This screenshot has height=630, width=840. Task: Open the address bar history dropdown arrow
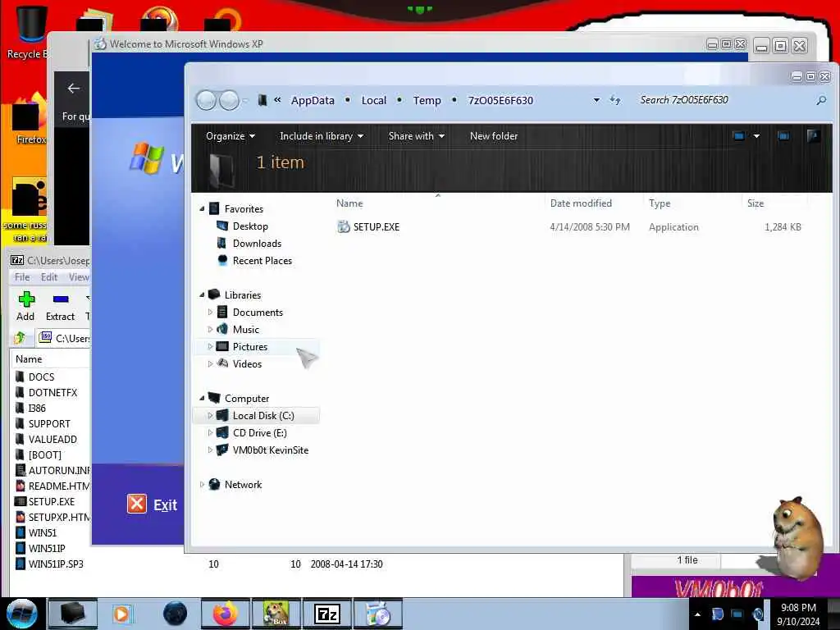tap(596, 100)
